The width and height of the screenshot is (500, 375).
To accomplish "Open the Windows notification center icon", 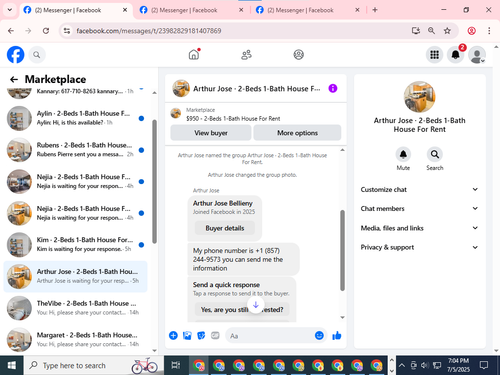I will [484, 365].
